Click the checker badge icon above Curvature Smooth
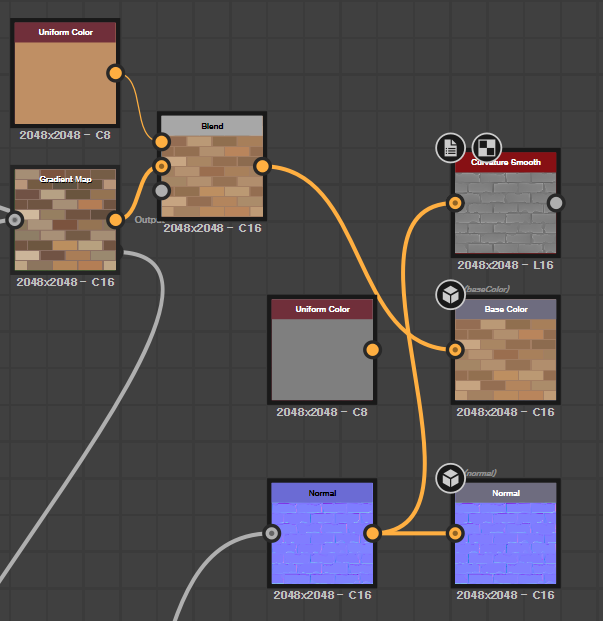 tap(487, 148)
